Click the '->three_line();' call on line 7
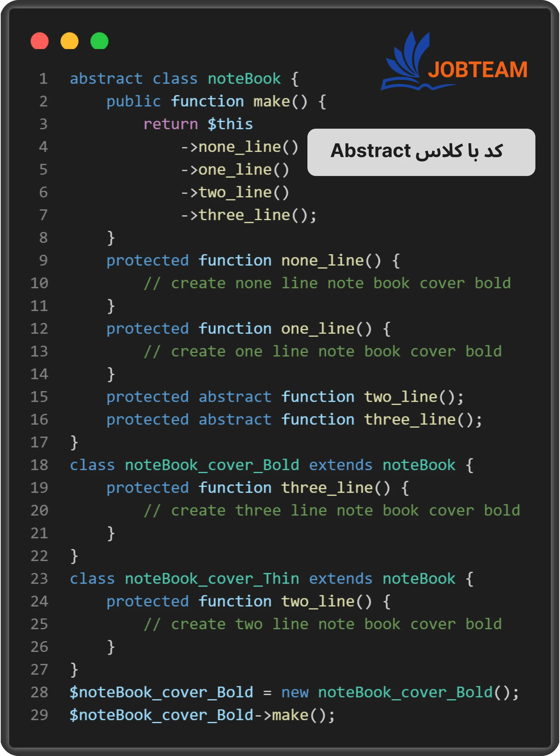This screenshot has height=756, width=560. tap(248, 215)
